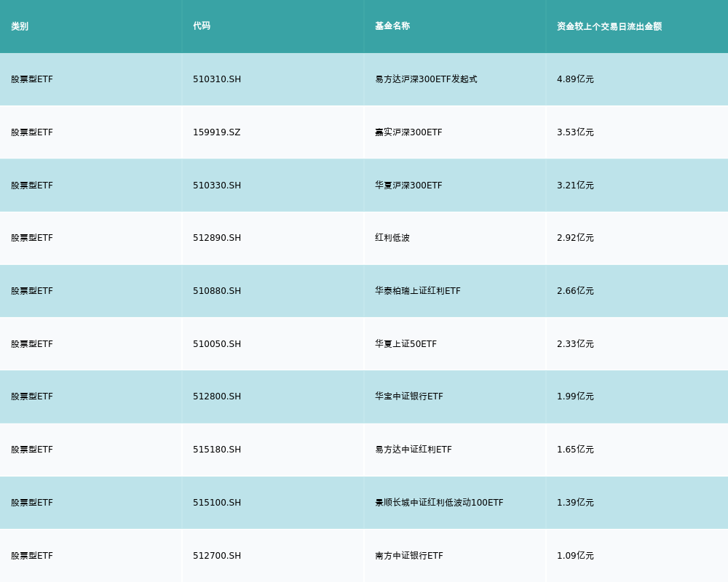728x582 pixels.
Task: Click 股票型ETF in the 510310.SH row
Action: click(32, 79)
